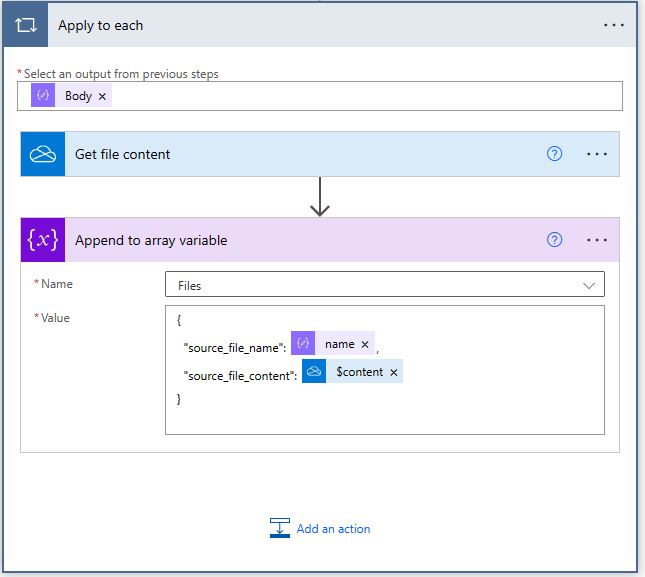The height and width of the screenshot is (577, 645).
Task: Remove the Body token with its X
Action: coord(102,97)
